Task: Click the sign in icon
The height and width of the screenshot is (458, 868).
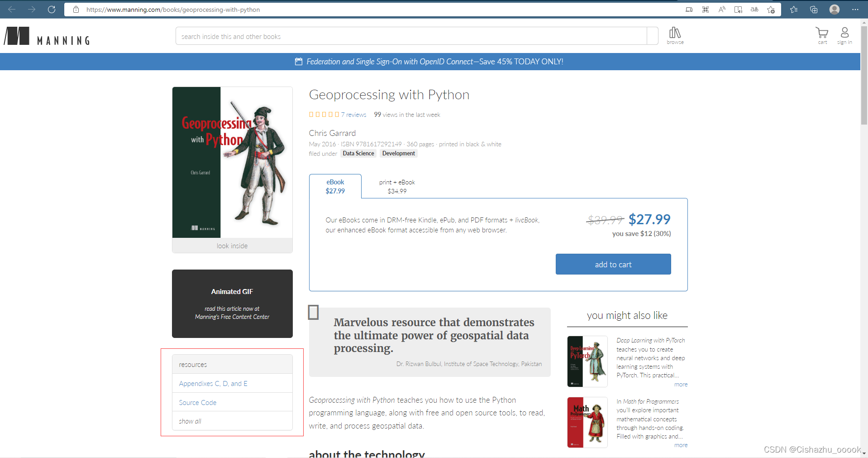Action: click(x=844, y=35)
